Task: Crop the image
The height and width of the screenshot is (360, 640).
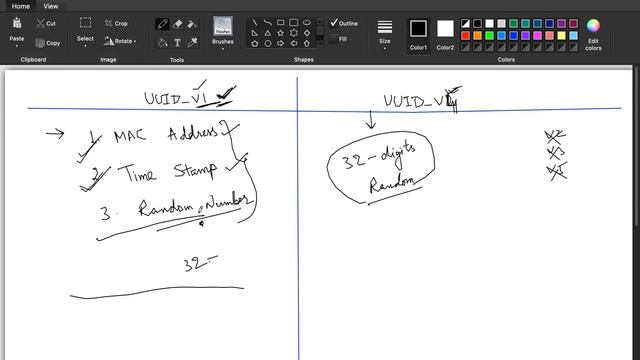Action: click(116, 23)
